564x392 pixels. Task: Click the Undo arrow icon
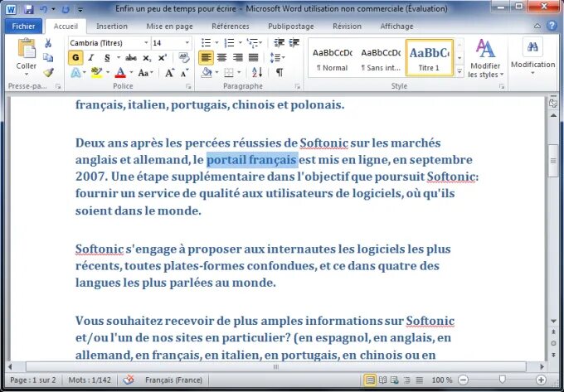43,9
